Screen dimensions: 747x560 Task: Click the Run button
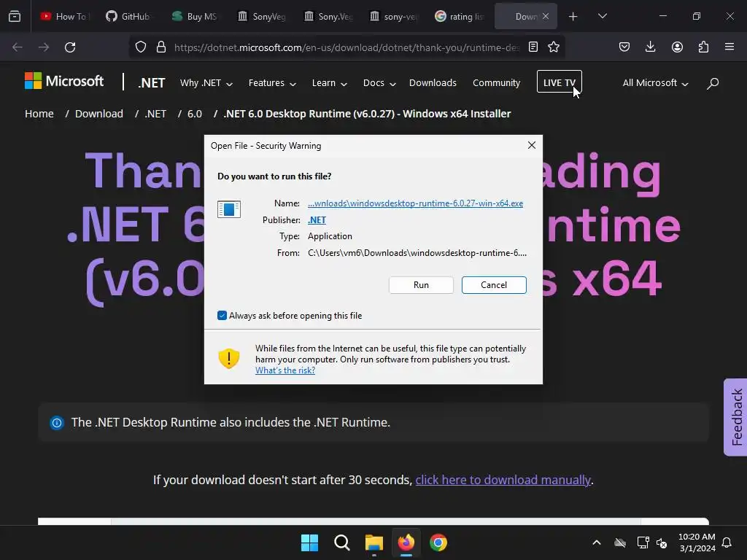point(421,285)
